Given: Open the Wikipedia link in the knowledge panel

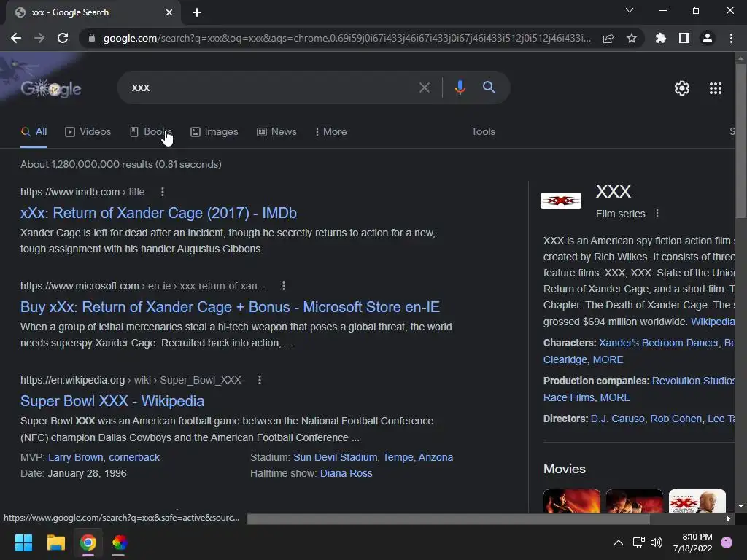Looking at the screenshot, I should [x=713, y=322].
